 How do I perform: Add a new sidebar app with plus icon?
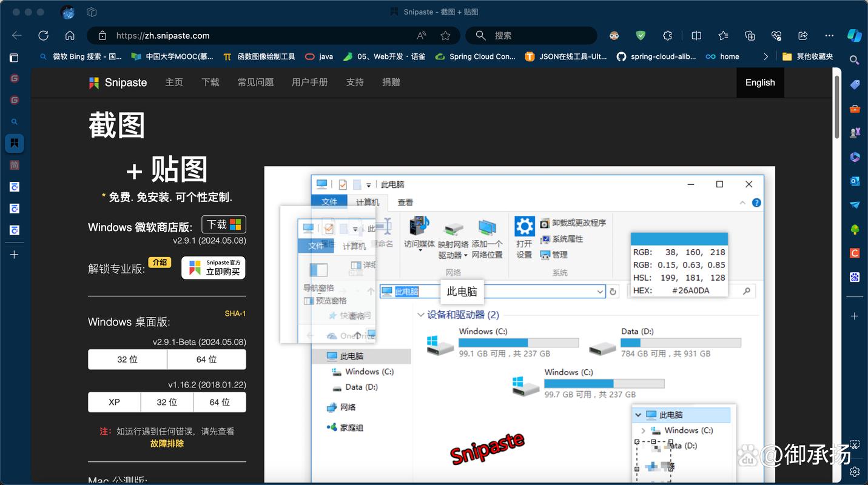pyautogui.click(x=855, y=316)
